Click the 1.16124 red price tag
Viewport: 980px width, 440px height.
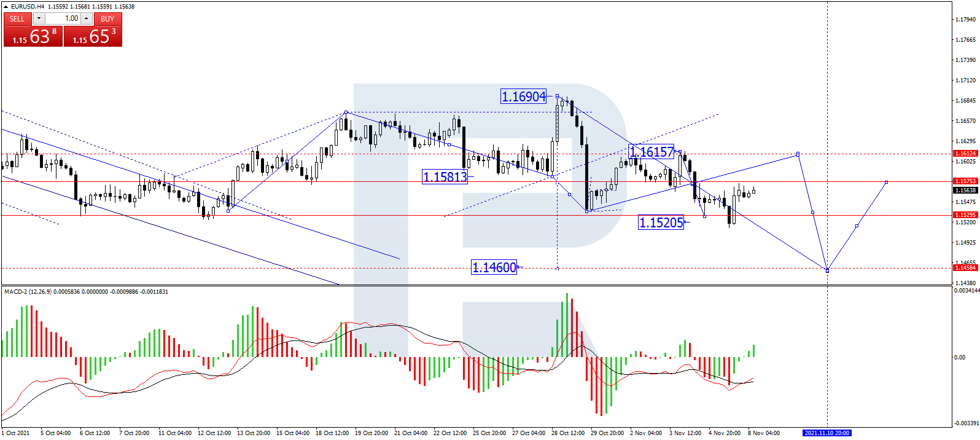[x=965, y=154]
